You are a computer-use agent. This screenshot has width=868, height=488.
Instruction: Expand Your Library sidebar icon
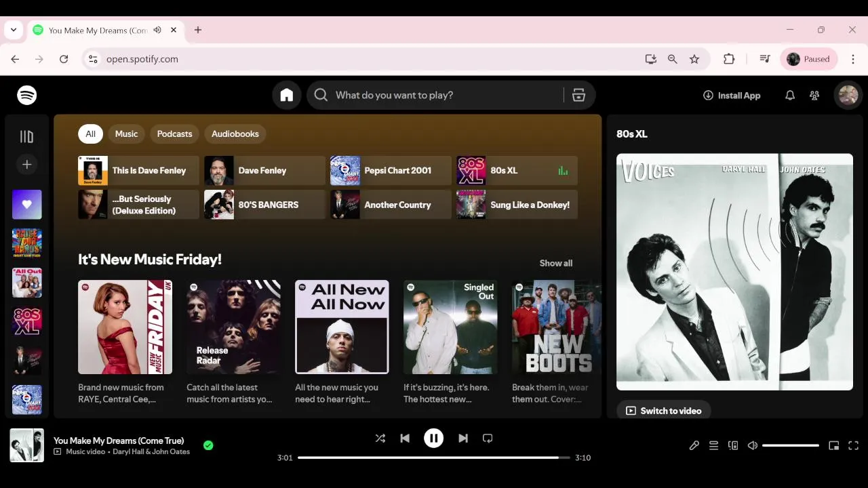click(x=27, y=137)
